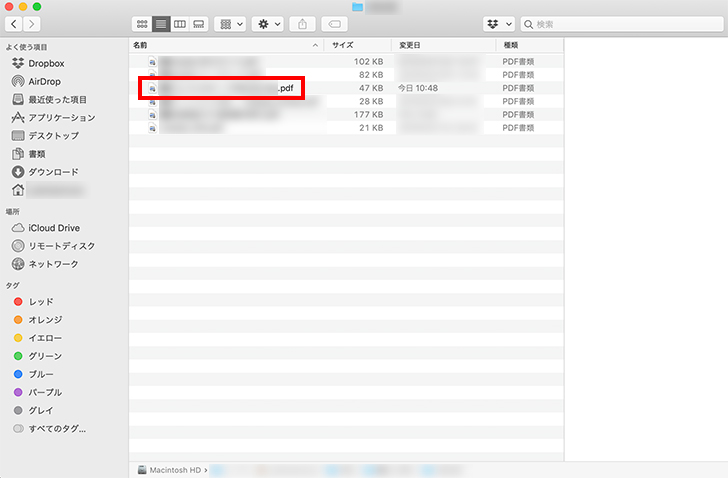Viewport: 728px width, 478px height.
Task: Select the グレイ tag
Action: coord(33,410)
